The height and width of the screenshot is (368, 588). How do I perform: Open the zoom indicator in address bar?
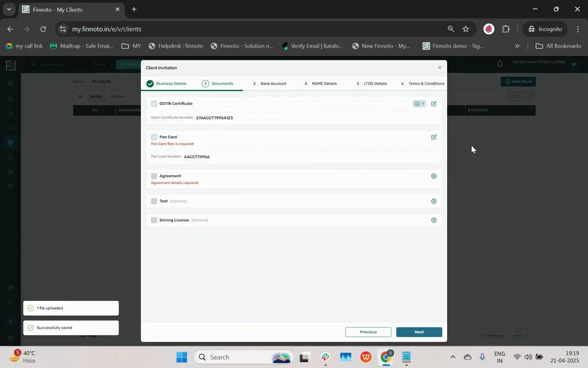(x=451, y=29)
